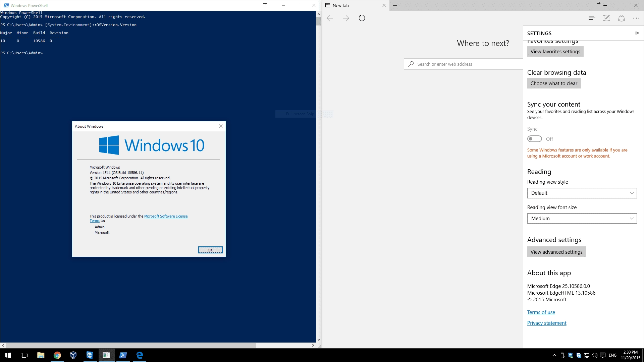Open the Microsoft Software License link

tap(166, 216)
